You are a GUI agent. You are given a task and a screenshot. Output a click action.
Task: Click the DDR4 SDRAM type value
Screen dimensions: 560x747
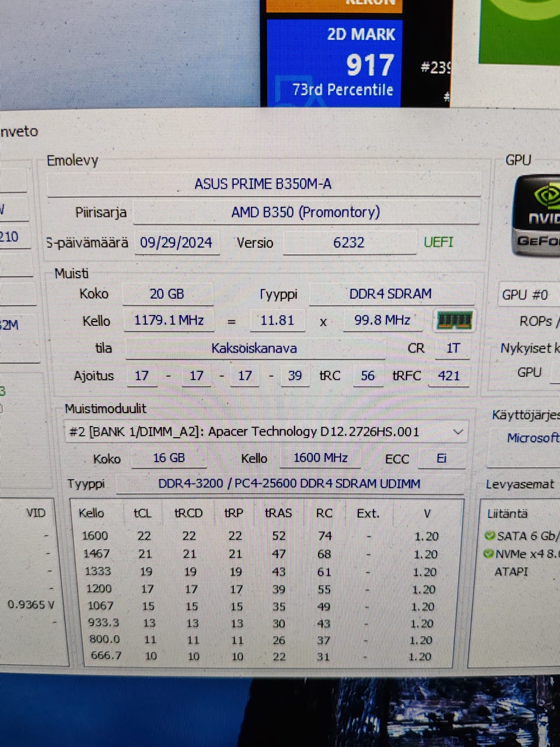point(390,294)
